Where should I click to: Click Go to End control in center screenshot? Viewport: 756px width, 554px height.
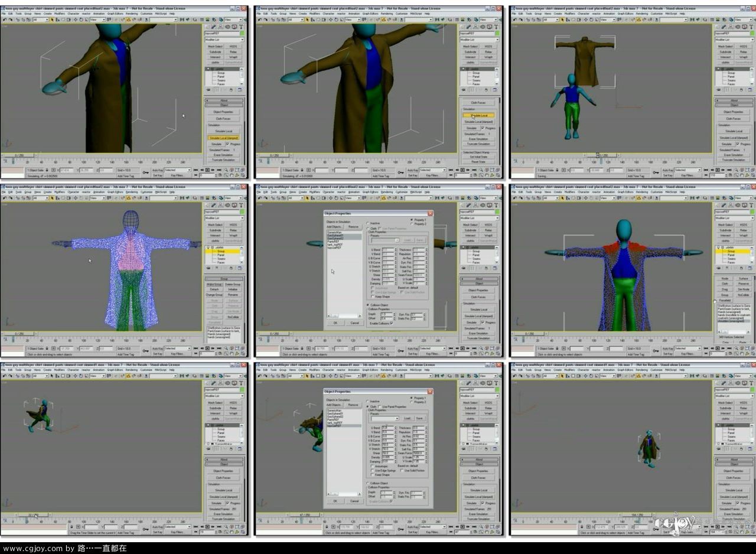click(474, 348)
